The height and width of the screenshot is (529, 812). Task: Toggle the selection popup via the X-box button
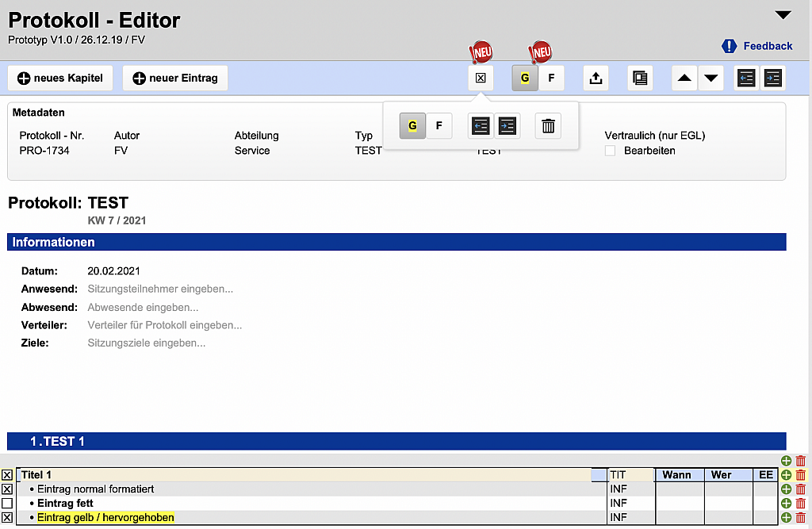point(481,79)
